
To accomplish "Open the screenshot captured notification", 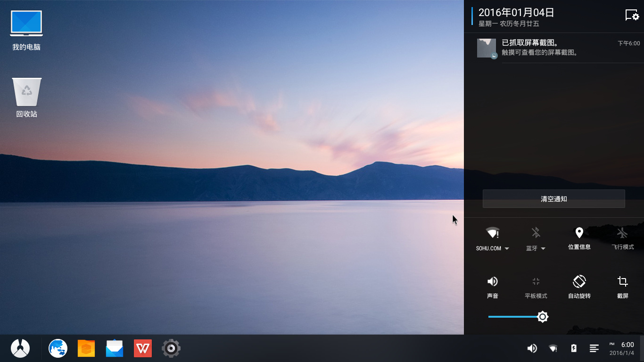I will click(558, 48).
